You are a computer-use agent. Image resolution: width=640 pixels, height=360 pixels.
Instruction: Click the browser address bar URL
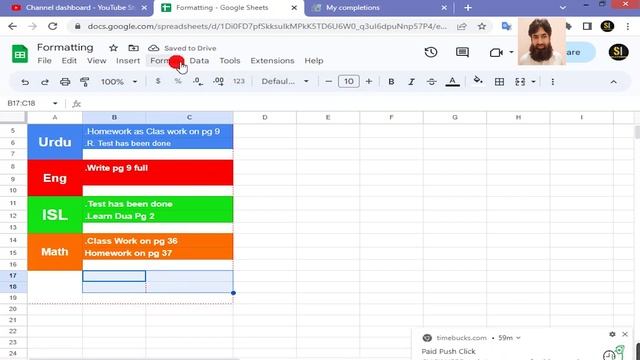click(x=267, y=26)
